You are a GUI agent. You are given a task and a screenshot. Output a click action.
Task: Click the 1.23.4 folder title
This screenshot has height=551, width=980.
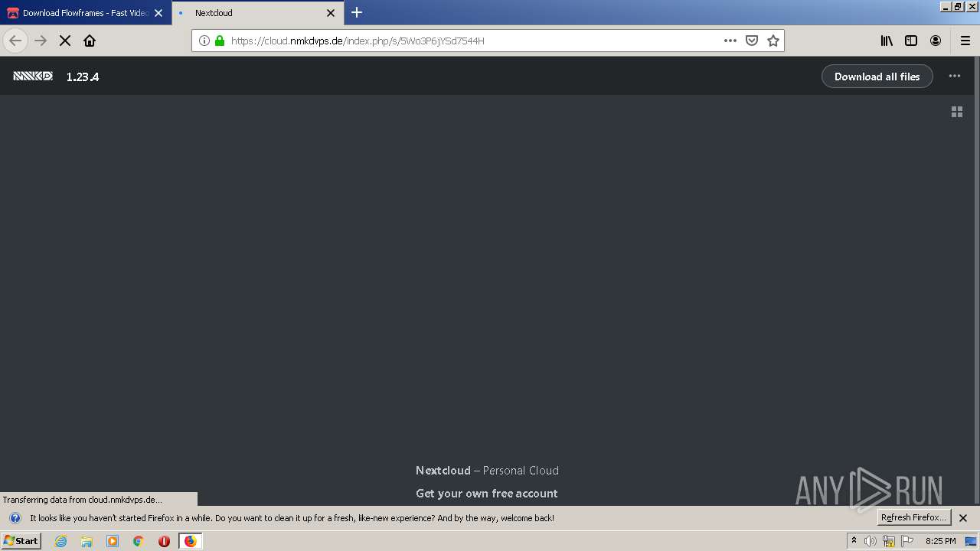click(83, 77)
